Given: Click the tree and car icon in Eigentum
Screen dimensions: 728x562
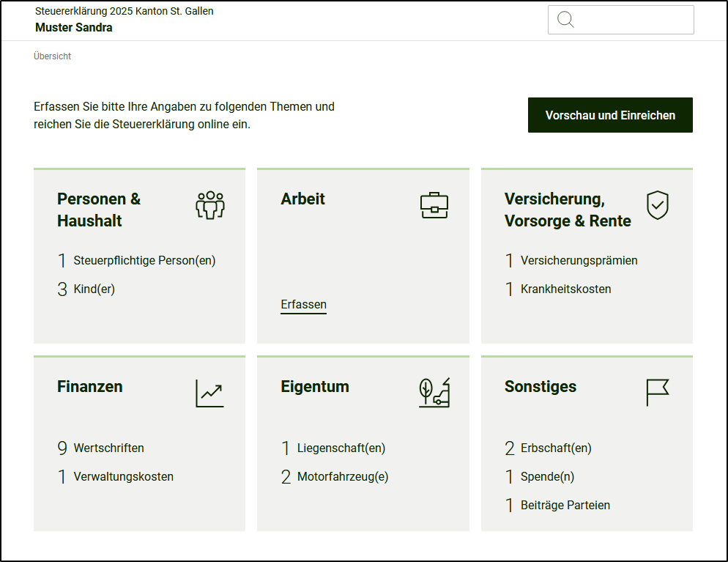Looking at the screenshot, I should (434, 393).
